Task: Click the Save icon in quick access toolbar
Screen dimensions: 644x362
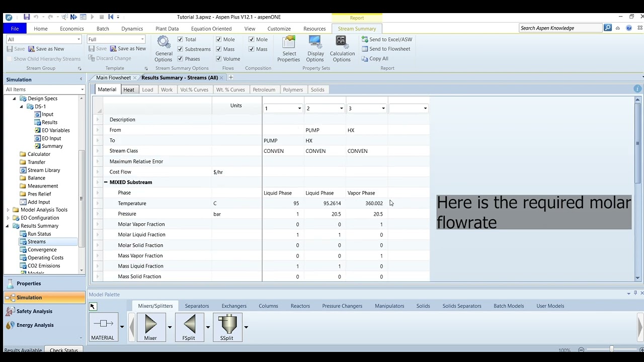Action: click(x=27, y=17)
